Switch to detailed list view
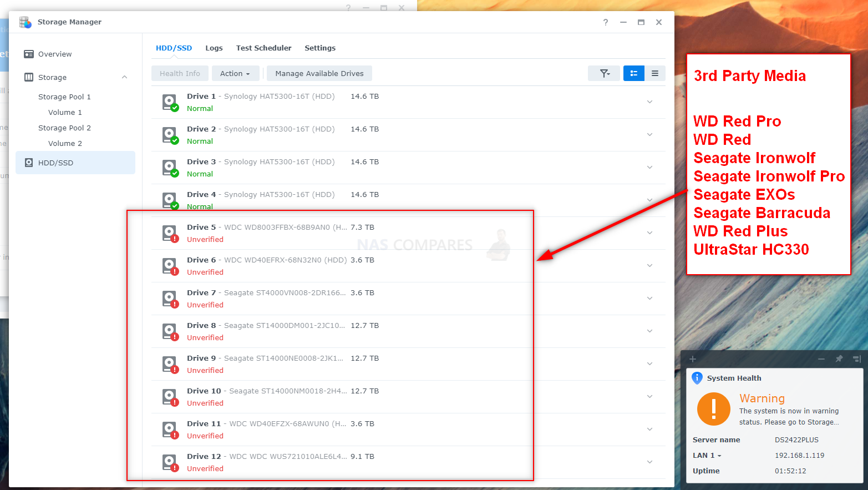 pyautogui.click(x=634, y=73)
